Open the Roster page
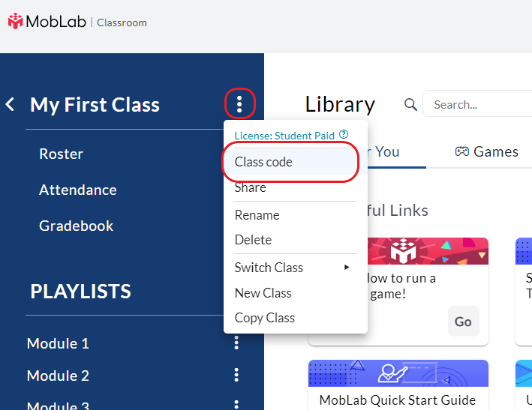Viewport: 532px width, 410px height. tap(61, 154)
